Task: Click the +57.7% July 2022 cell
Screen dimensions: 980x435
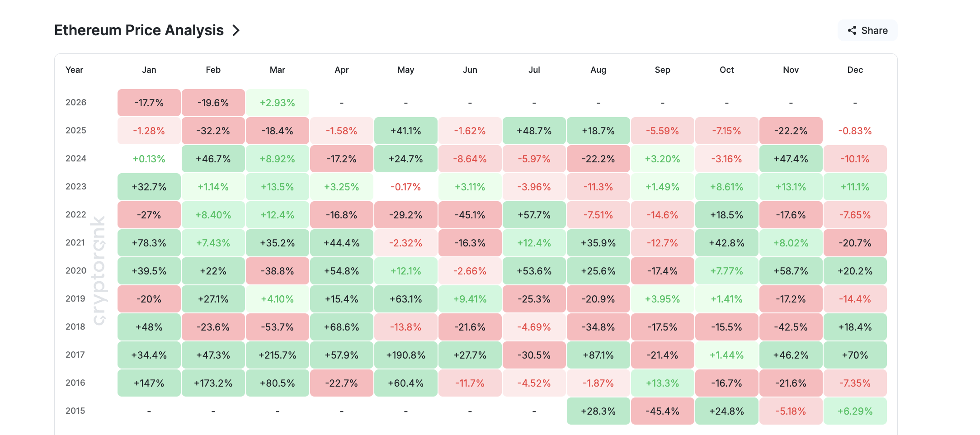Action: (x=534, y=215)
